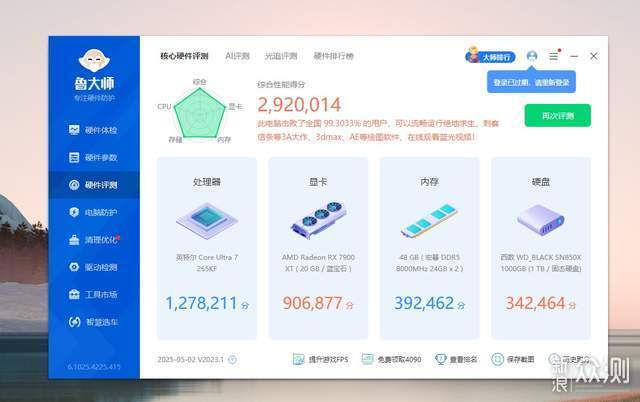Open 硬件参数 hardware parameters page
Screen dimensions: 640x402
pyautogui.click(x=93, y=158)
